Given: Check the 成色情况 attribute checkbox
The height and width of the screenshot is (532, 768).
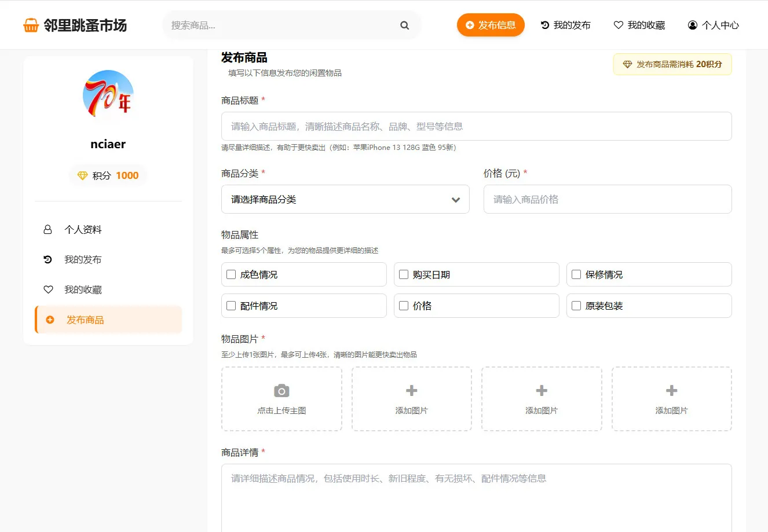Looking at the screenshot, I should pos(231,274).
